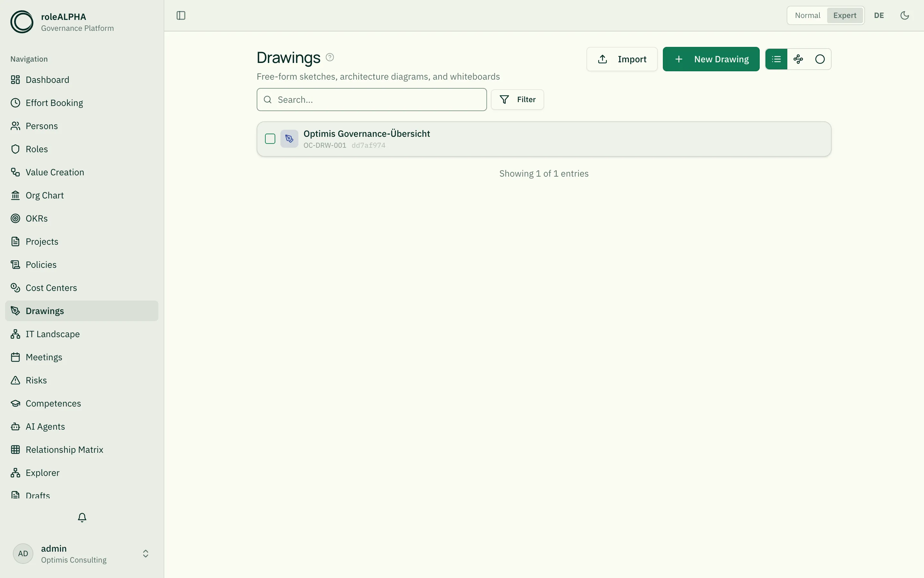Open Optimis Governance-Übersicht drawing
Viewport: 924px width, 578px height.
tap(544, 139)
